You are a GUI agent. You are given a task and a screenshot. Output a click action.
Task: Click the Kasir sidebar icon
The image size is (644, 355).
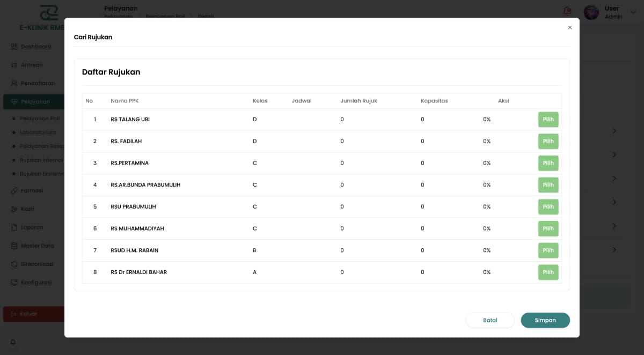pos(14,209)
